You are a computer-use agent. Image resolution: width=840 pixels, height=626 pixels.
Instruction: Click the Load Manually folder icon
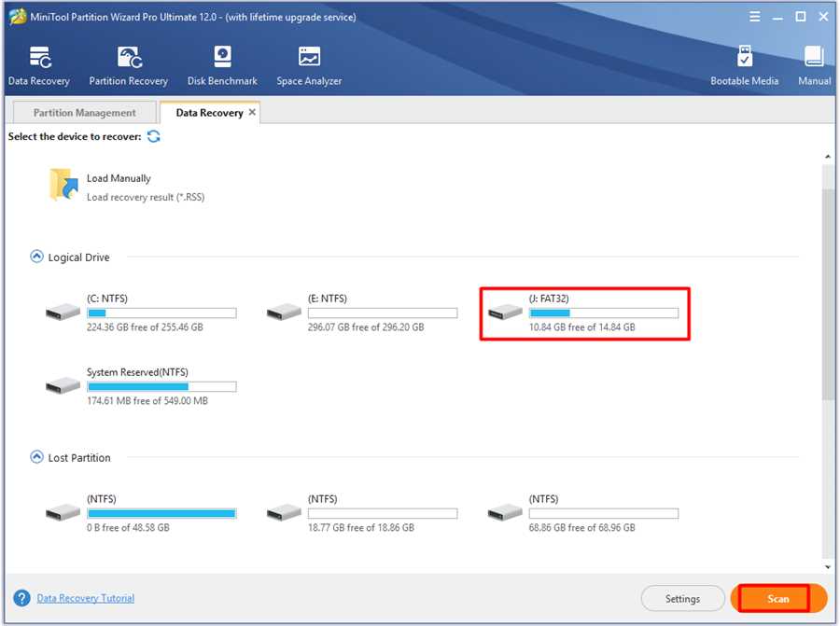coord(63,184)
